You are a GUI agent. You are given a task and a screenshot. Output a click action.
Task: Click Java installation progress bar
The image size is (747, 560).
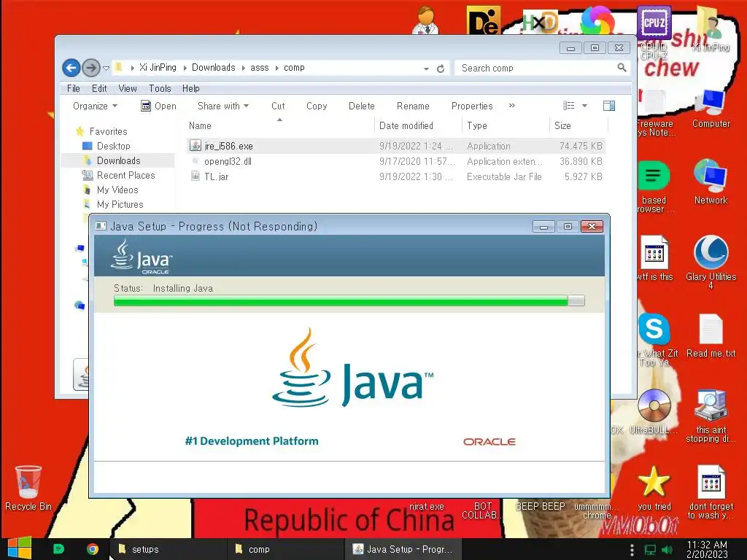click(x=349, y=300)
